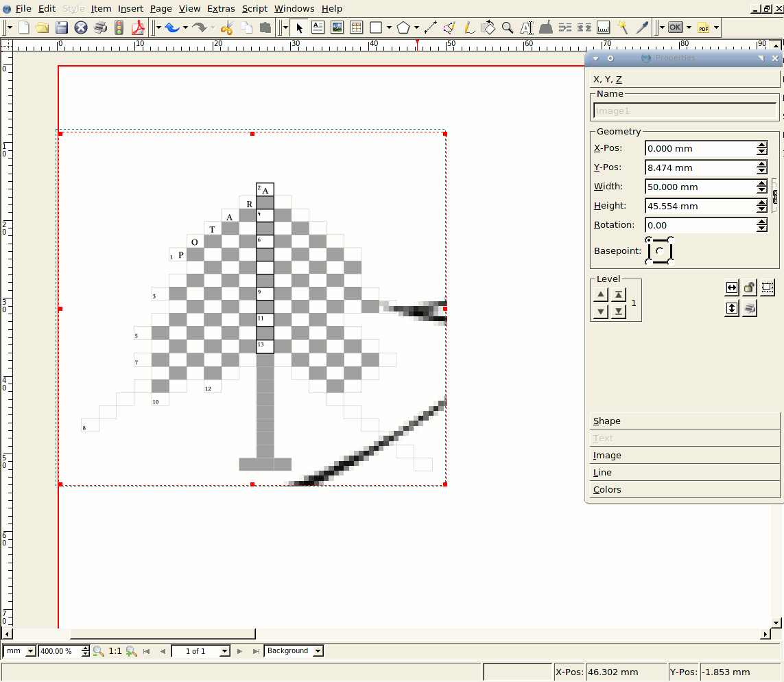Click the Export as PDF icon
This screenshot has height=682, width=784.
tap(139, 27)
